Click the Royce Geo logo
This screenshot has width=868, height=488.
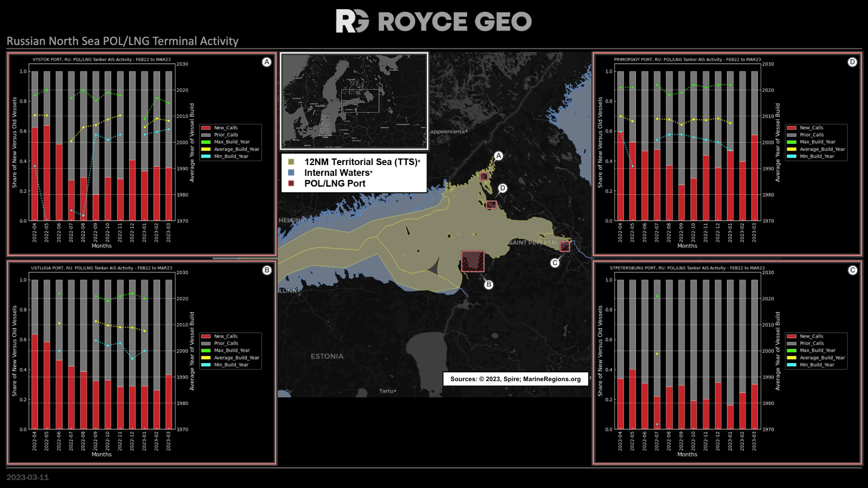click(x=433, y=21)
